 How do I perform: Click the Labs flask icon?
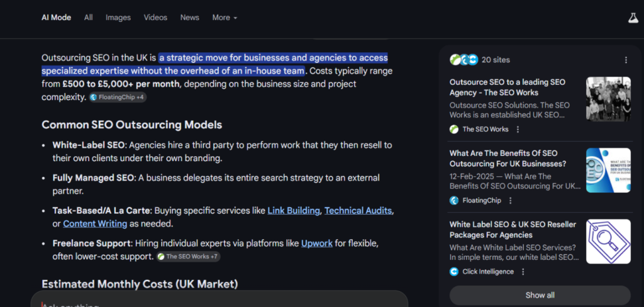click(633, 18)
